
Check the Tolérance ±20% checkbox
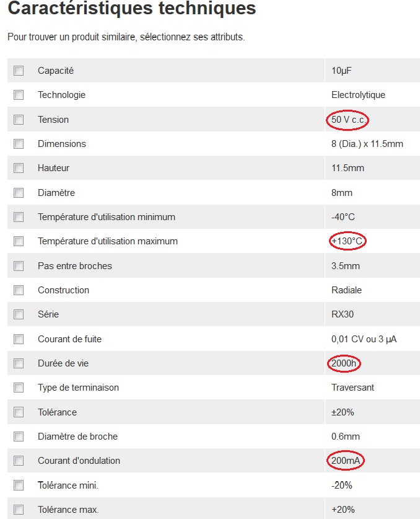click(19, 412)
